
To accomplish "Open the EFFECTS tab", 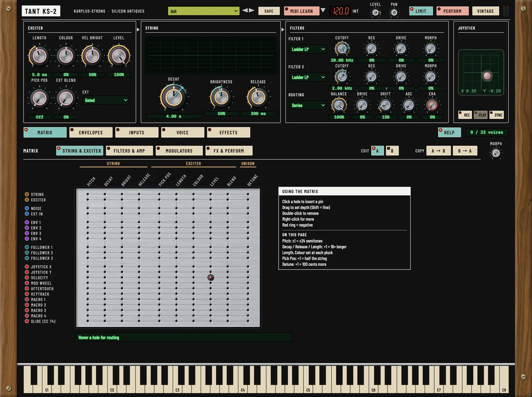I will [x=228, y=132].
